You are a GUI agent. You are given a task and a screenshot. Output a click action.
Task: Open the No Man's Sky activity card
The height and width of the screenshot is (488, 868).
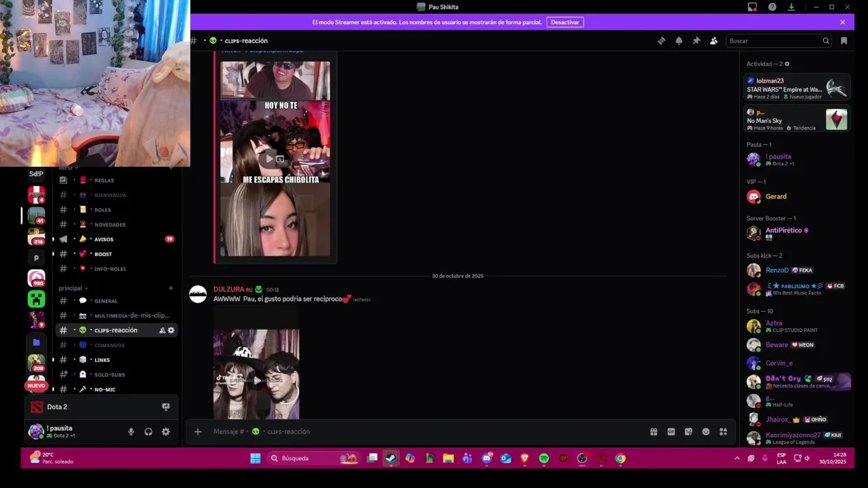(797, 119)
